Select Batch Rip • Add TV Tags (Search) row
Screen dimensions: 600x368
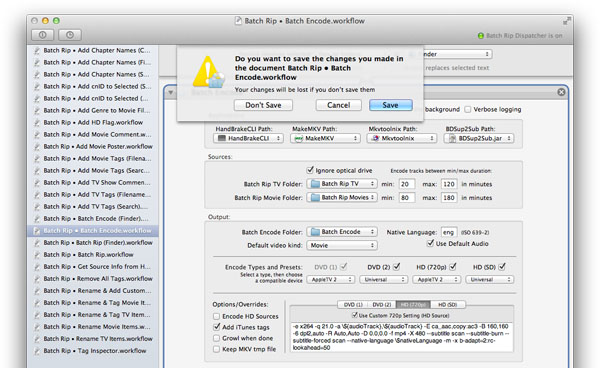click(x=93, y=207)
